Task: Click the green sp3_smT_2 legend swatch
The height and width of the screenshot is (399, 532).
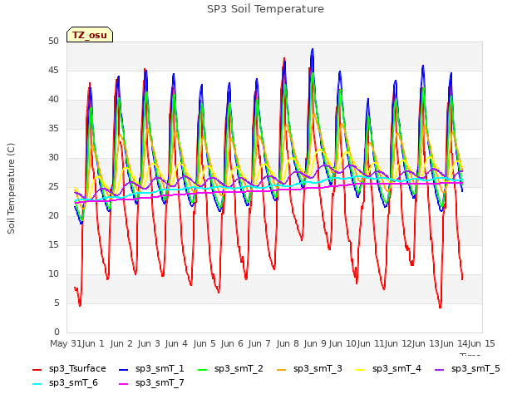Action: pyautogui.click(x=203, y=369)
